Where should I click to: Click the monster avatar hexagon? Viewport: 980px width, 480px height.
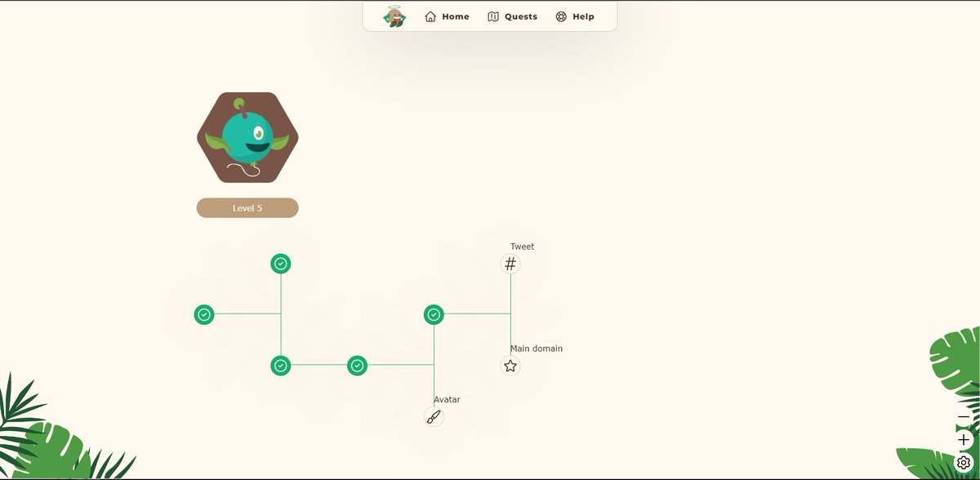(x=247, y=137)
